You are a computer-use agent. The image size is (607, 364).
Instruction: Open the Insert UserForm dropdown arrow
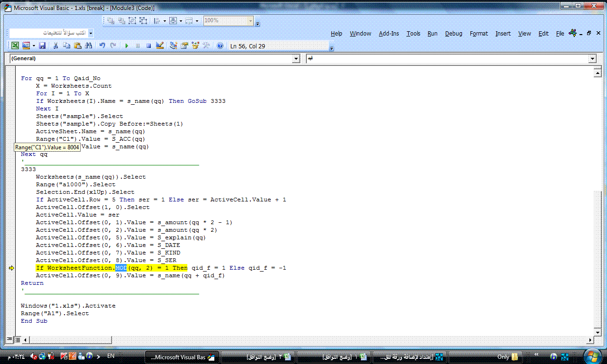tap(34, 46)
